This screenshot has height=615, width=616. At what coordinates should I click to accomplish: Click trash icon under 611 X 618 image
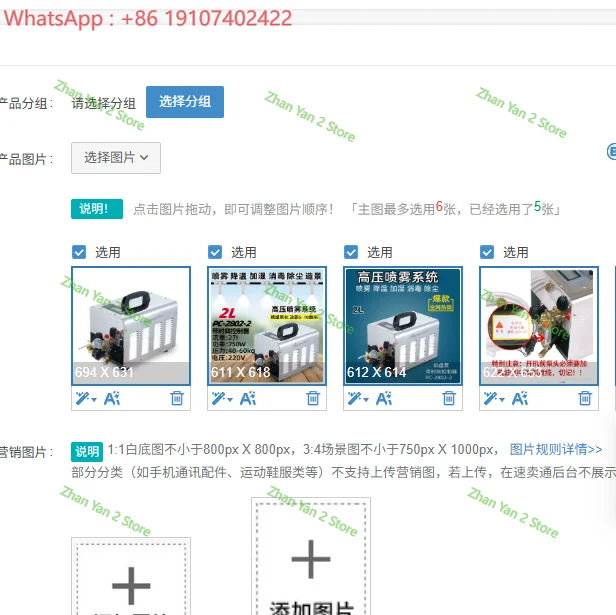[x=313, y=398]
